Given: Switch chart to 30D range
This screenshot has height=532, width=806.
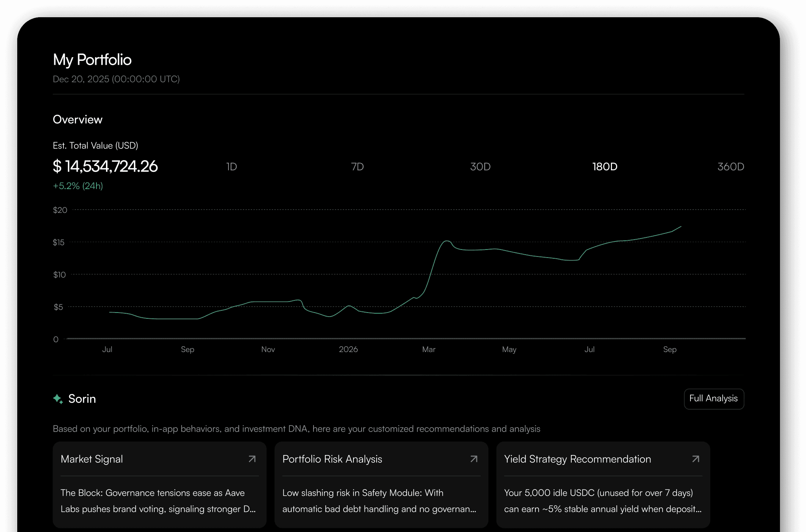Looking at the screenshot, I should coord(480,167).
